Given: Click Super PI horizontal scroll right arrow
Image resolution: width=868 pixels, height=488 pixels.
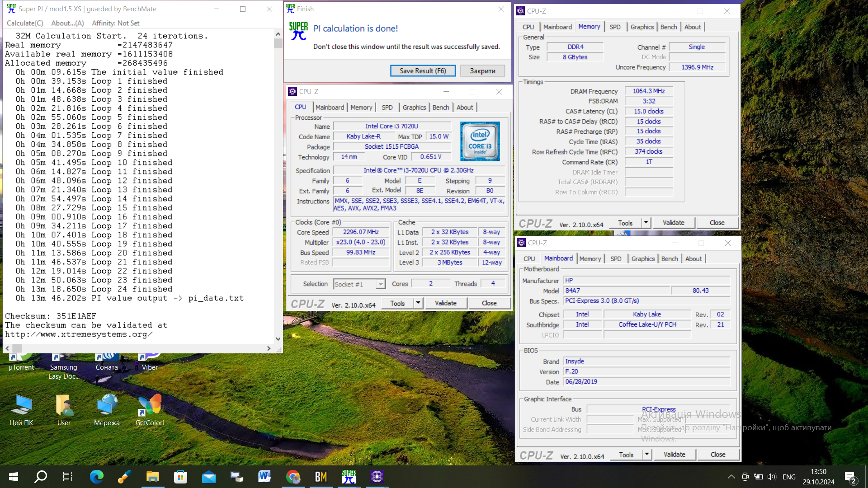Looking at the screenshot, I should coord(269,348).
